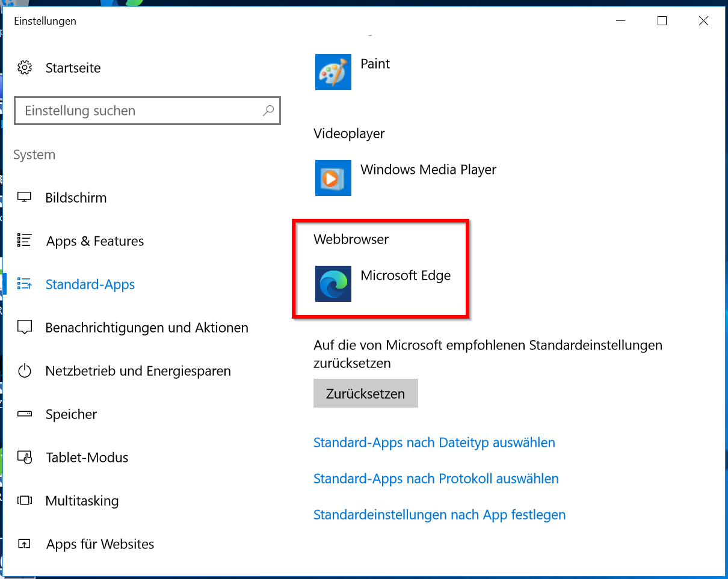Click the Webbrowser heading

[351, 239]
